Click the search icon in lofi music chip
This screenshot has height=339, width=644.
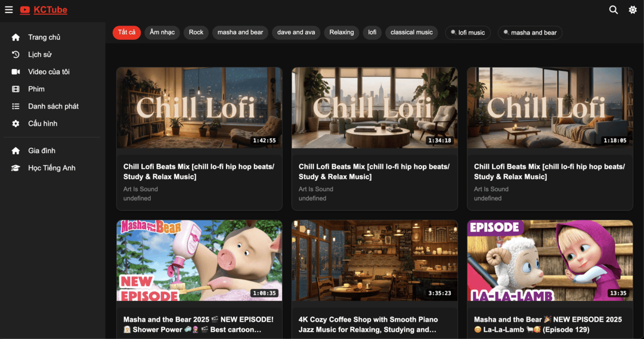click(x=453, y=32)
